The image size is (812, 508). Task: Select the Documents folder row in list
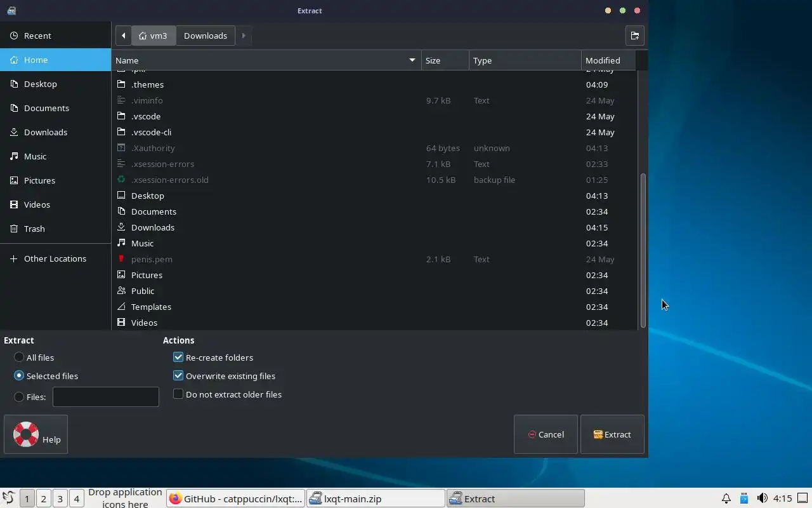pos(374,211)
